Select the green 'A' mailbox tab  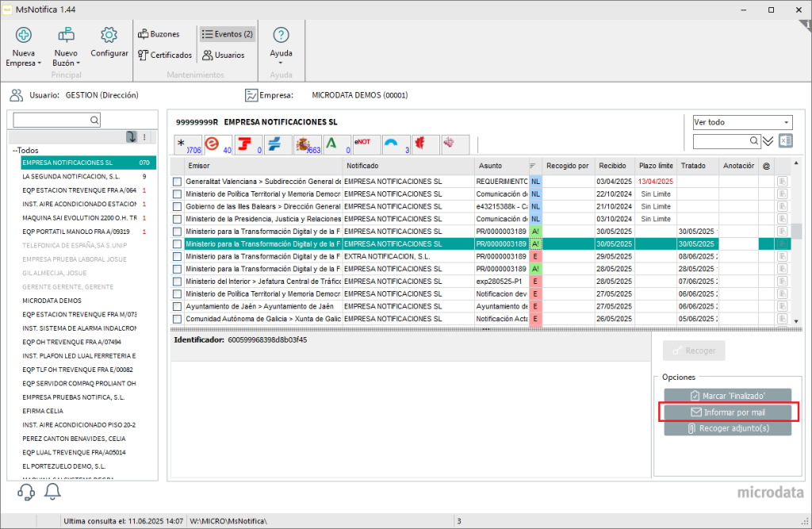337,145
